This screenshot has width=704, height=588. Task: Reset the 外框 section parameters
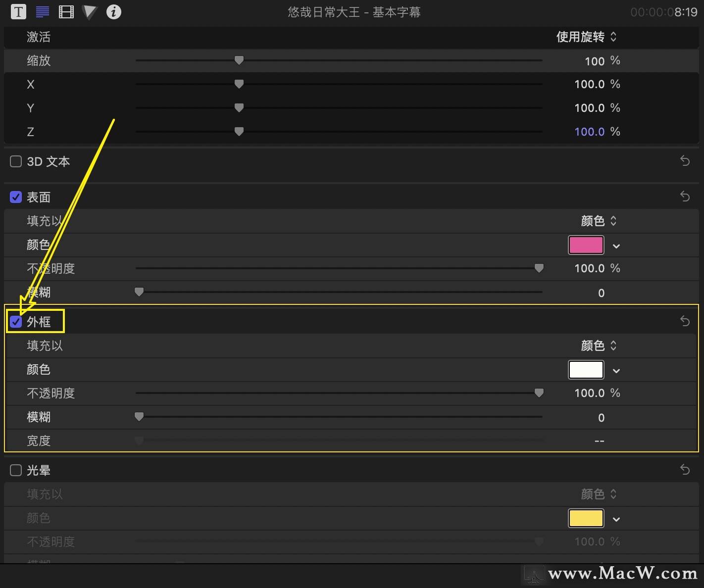685,321
